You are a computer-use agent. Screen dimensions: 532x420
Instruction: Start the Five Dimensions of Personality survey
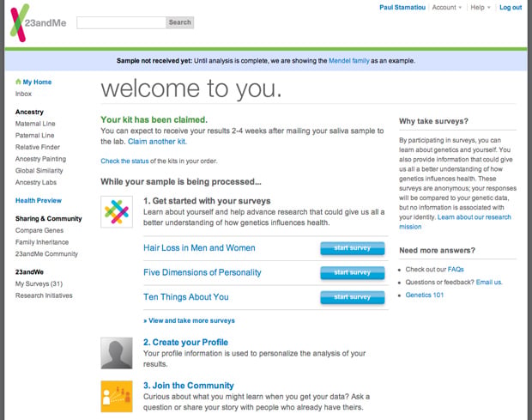(x=353, y=272)
